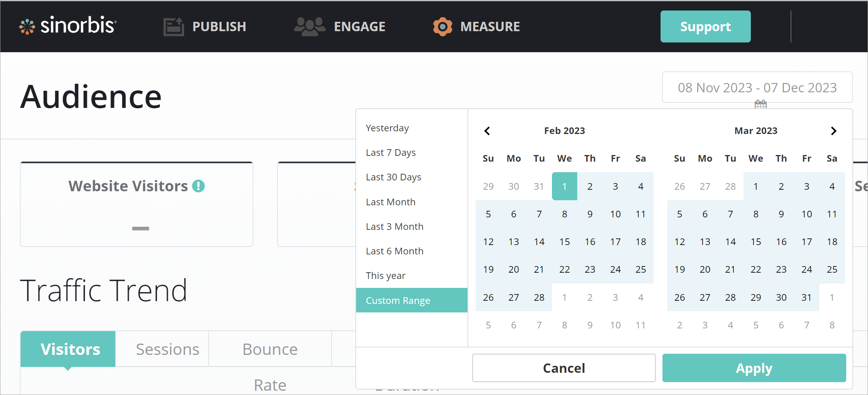Open the date range input field
868x395 pixels.
[757, 88]
